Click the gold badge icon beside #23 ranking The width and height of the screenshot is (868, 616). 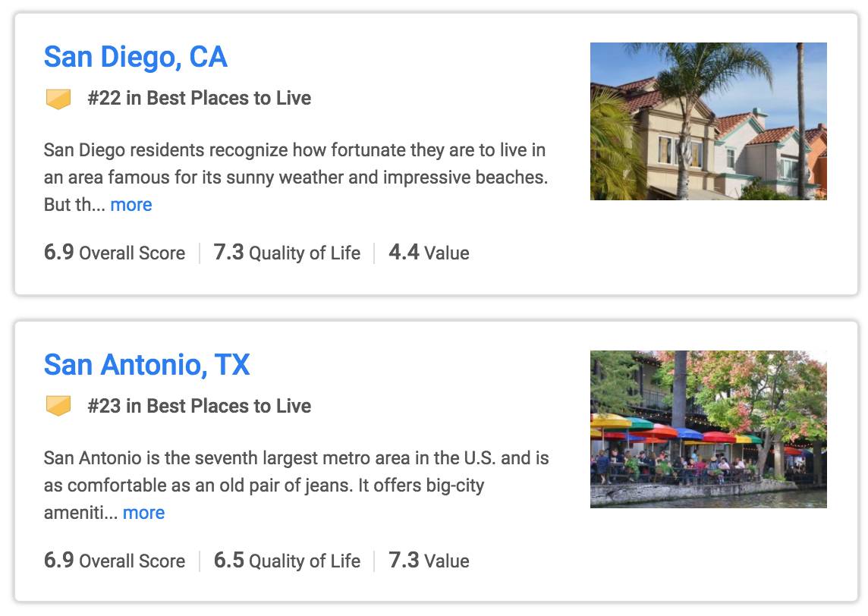click(x=58, y=406)
